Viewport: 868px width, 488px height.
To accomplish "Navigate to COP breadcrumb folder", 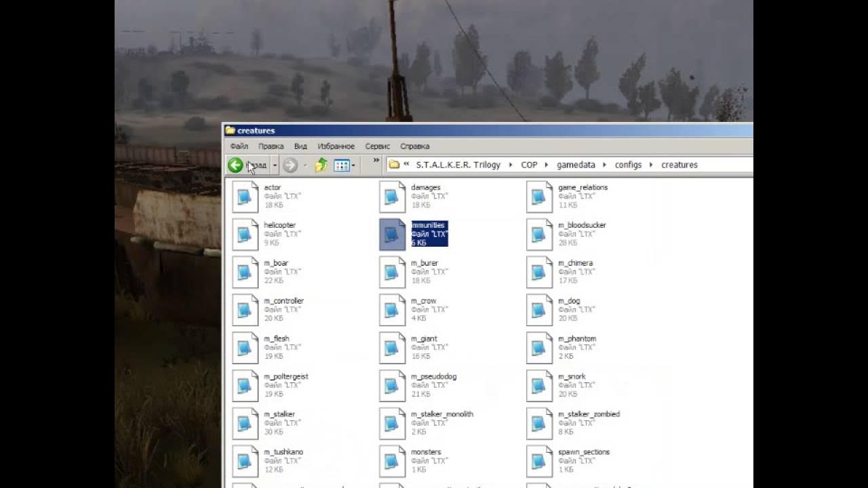I will 529,165.
